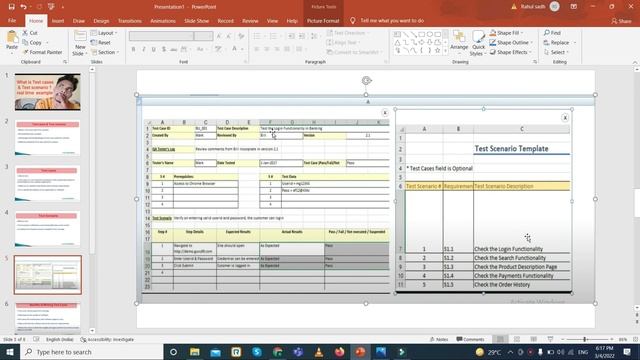Insert a New Slide via ribbon icon
The height and width of the screenshot is (360, 640).
point(80,36)
